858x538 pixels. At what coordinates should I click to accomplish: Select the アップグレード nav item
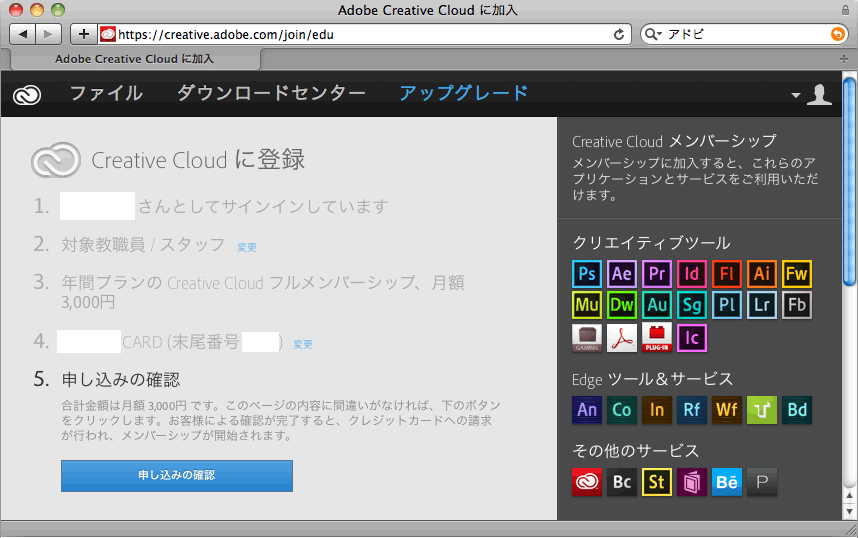[x=463, y=93]
